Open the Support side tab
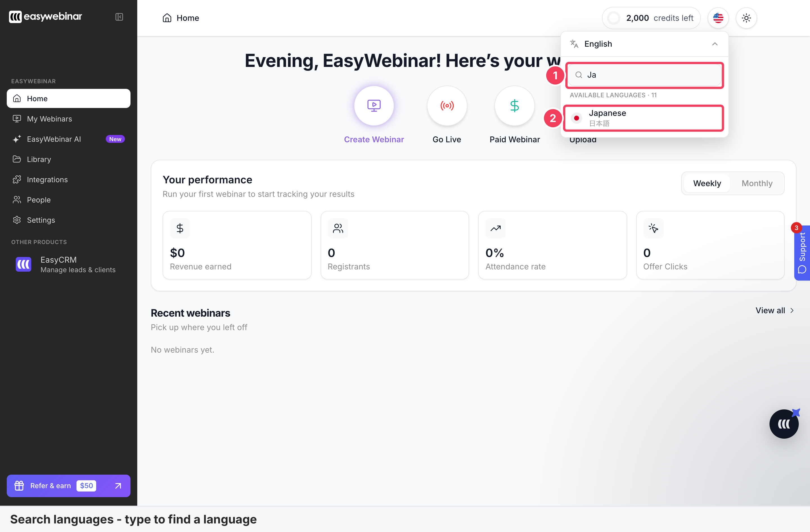Viewport: 810px width, 532px height. pos(802,253)
